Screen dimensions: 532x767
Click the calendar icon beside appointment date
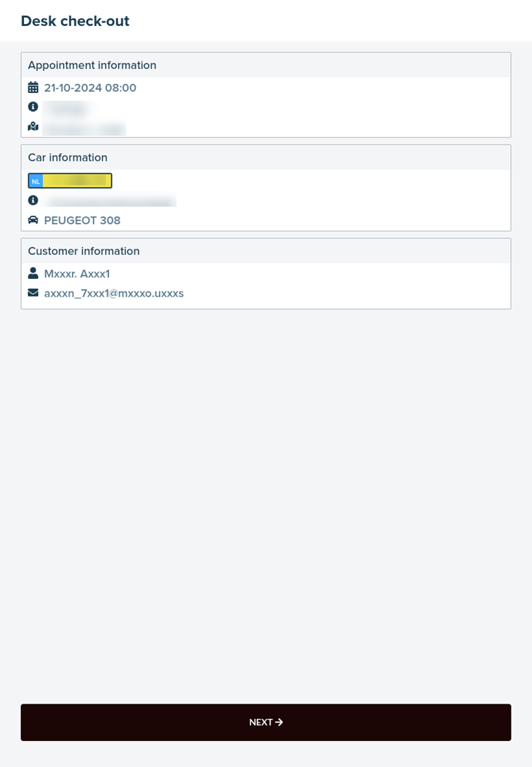[x=33, y=88]
